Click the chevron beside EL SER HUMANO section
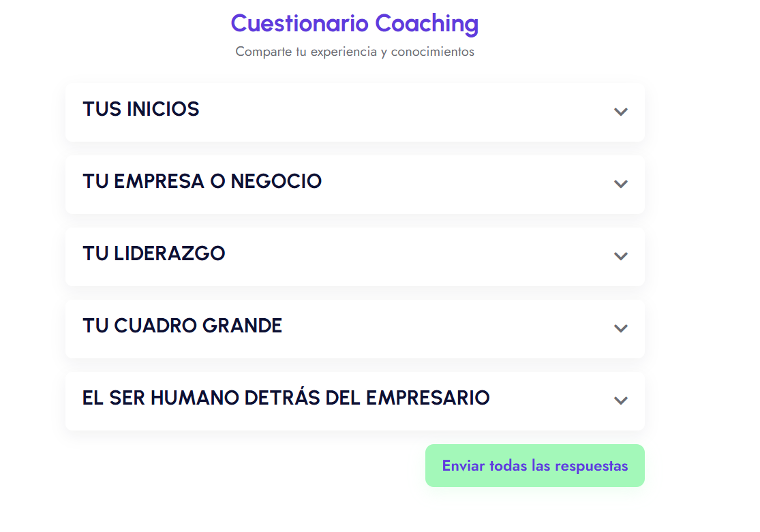This screenshot has height=532, width=760. tap(620, 401)
